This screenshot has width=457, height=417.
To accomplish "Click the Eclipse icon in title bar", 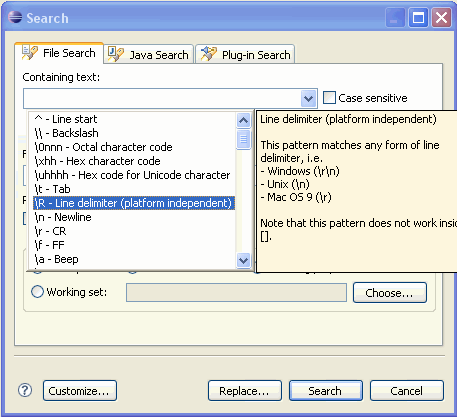I will pyautogui.click(x=15, y=17).
